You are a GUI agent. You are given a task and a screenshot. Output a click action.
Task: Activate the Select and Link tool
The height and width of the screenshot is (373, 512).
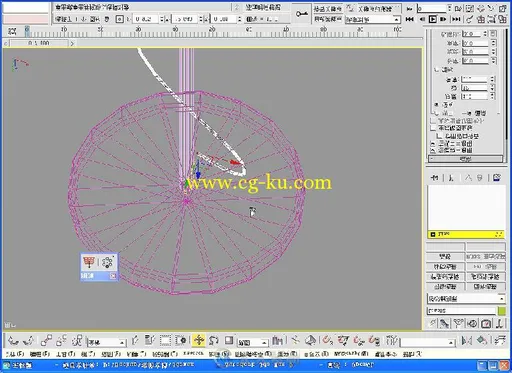pos(46,341)
